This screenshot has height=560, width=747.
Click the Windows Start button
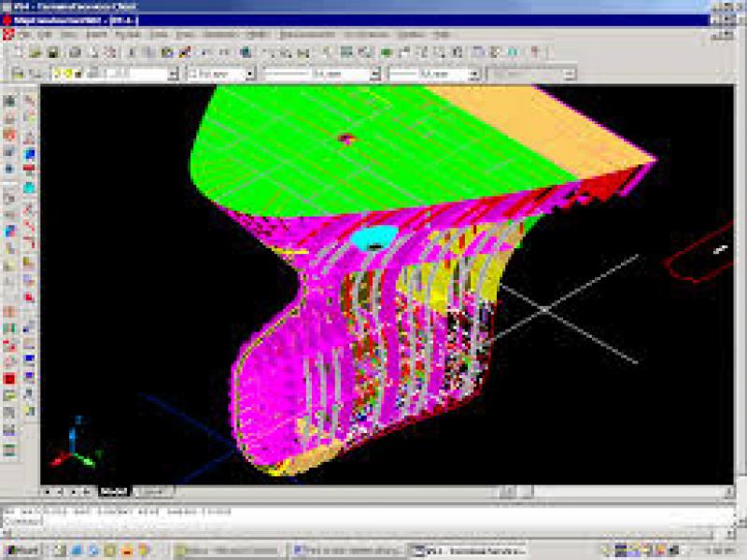click(22, 551)
